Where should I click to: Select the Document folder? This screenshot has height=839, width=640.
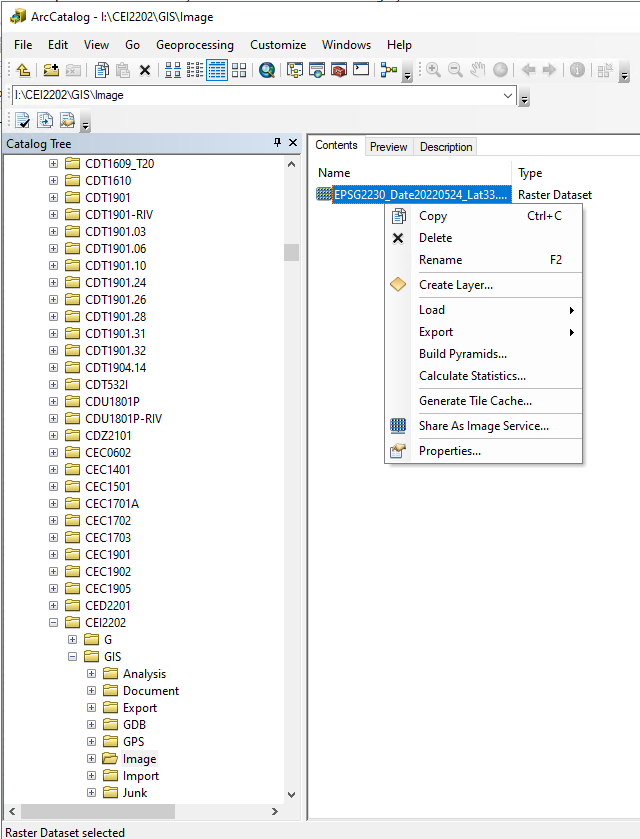point(151,691)
